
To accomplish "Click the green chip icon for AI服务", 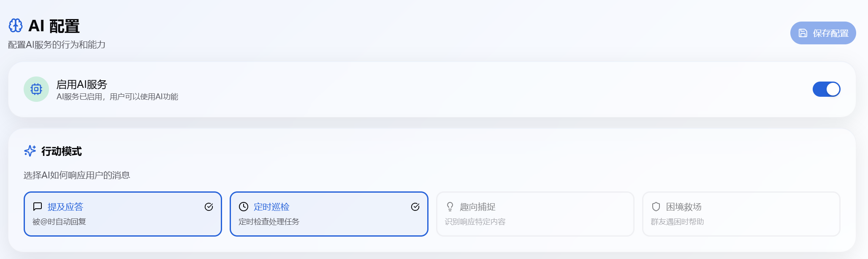I will coord(36,89).
